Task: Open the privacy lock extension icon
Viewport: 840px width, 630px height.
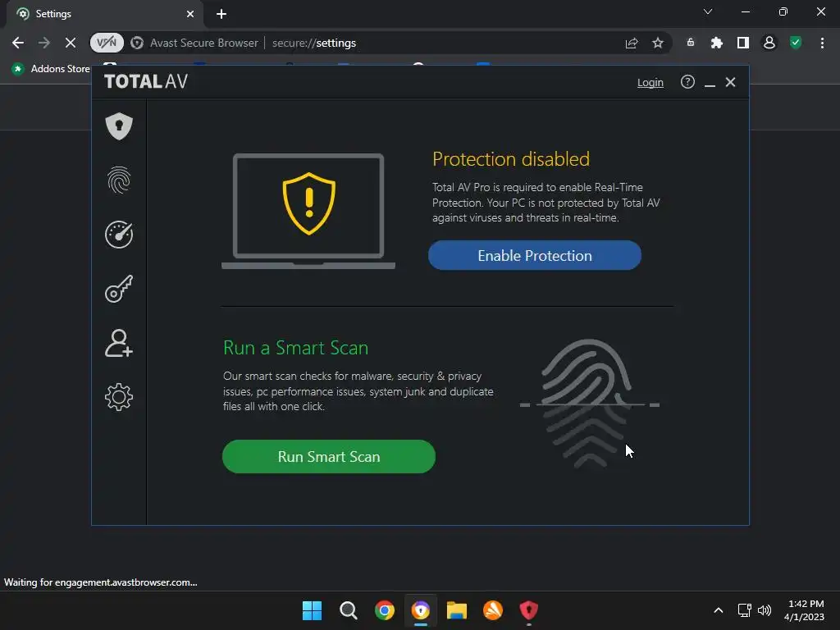Action: click(691, 43)
